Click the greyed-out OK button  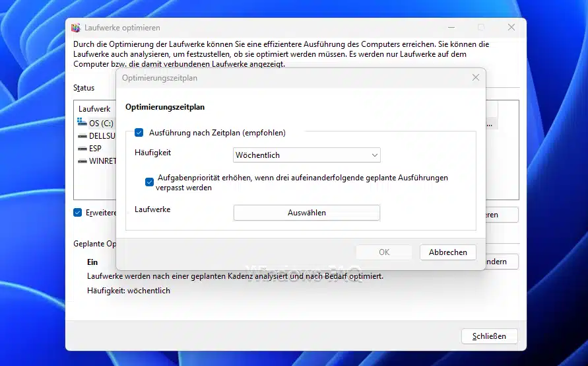(384, 252)
